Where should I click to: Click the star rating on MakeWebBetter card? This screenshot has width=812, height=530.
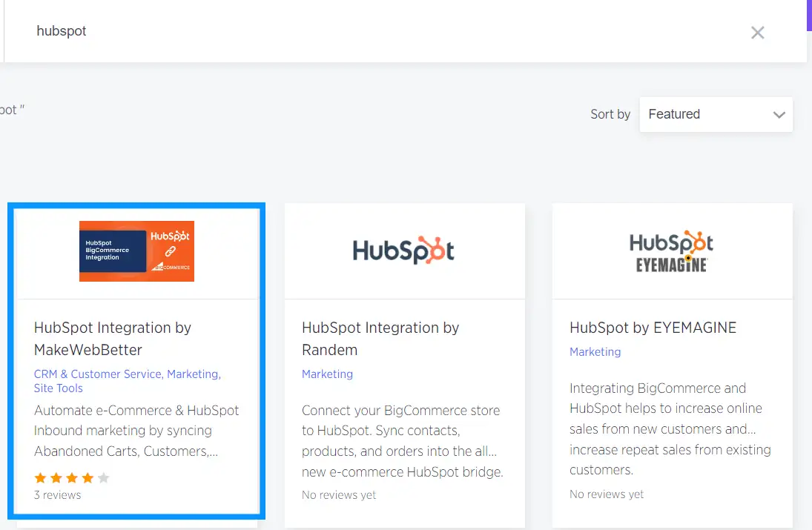click(72, 478)
